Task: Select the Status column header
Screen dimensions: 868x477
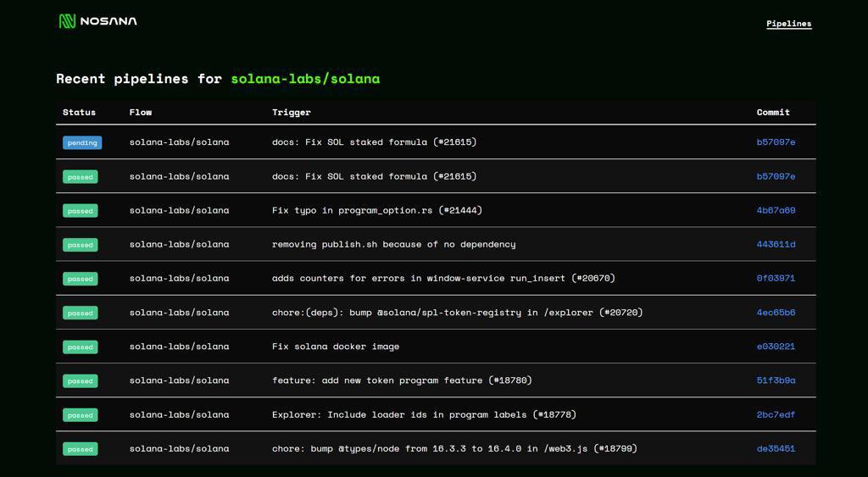Action: tap(79, 113)
